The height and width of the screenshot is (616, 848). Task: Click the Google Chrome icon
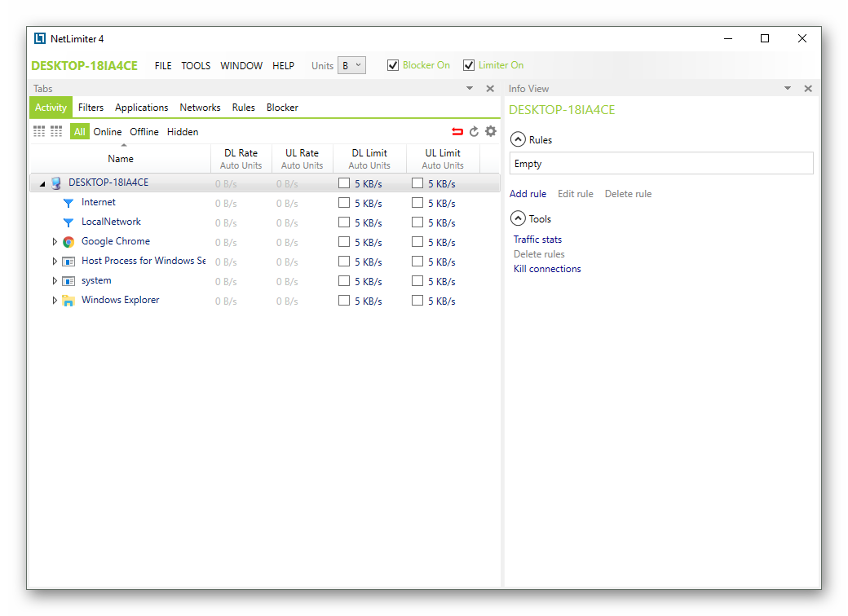coord(68,242)
